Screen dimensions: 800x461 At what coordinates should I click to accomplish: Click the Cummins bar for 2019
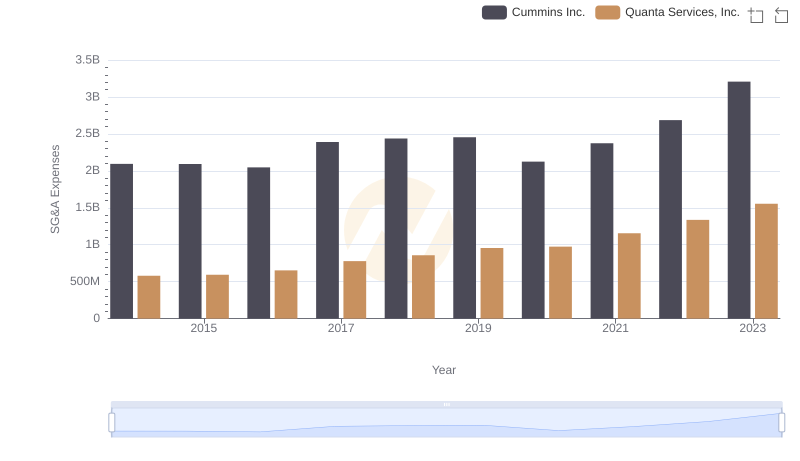point(464,227)
